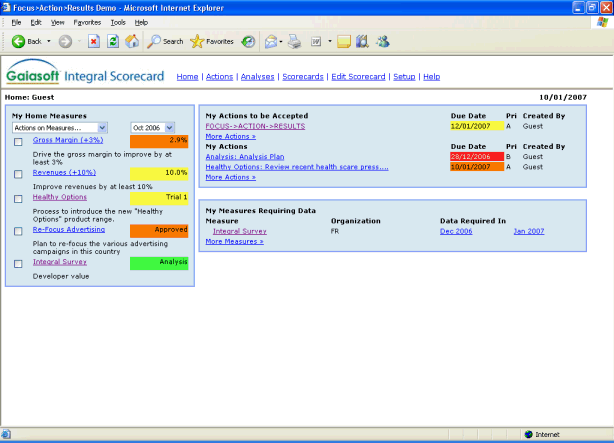Expand the Edit button dropdown arrow
The width and height of the screenshot is (614, 443).
(x=330, y=42)
